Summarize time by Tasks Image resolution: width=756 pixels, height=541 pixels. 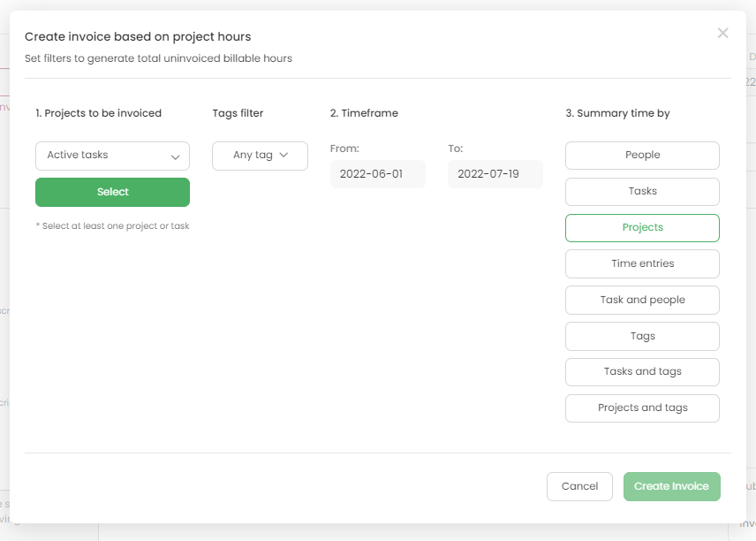tap(642, 192)
